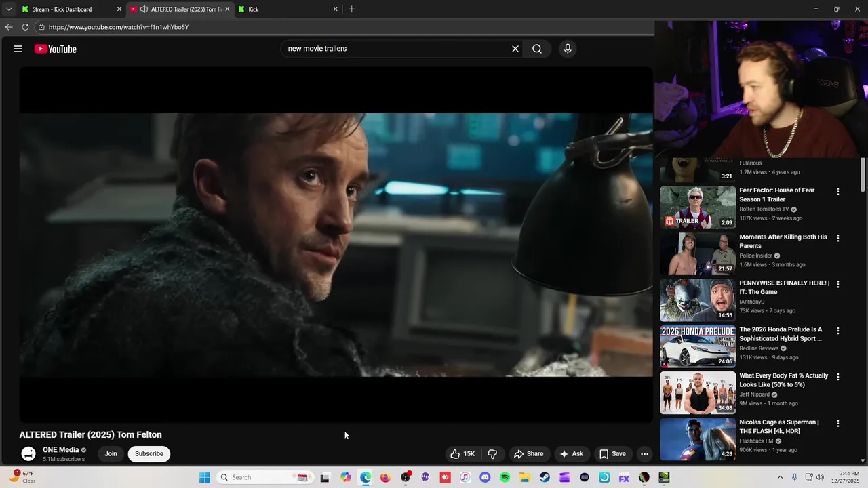Like the video with thumbs up

462,454
